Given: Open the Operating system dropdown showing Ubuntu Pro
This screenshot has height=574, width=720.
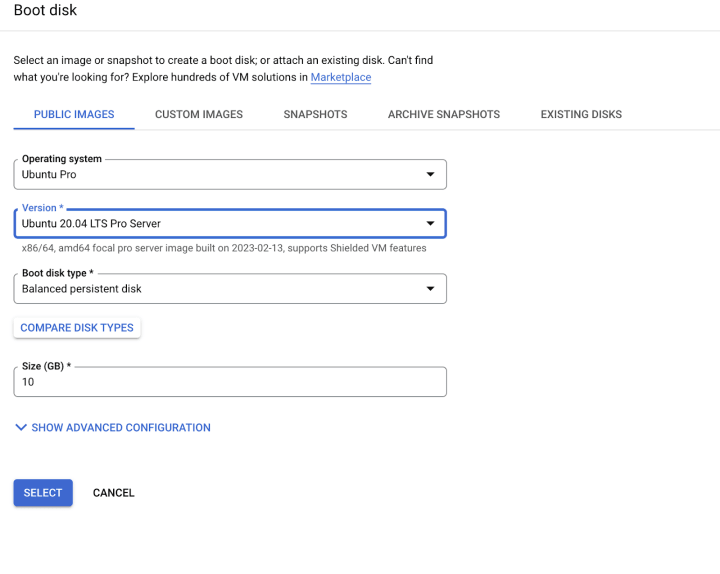Looking at the screenshot, I should (229, 174).
